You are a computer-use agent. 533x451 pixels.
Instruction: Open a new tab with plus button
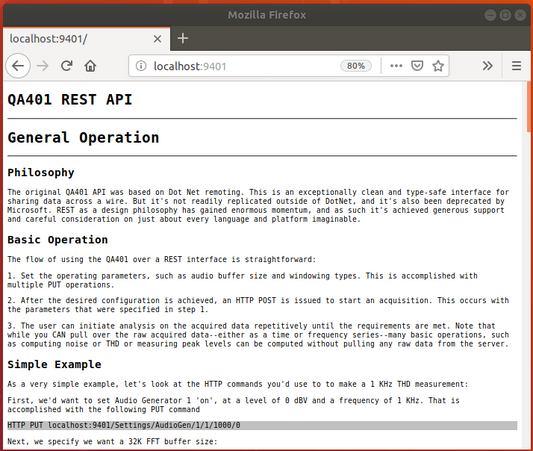(183, 38)
